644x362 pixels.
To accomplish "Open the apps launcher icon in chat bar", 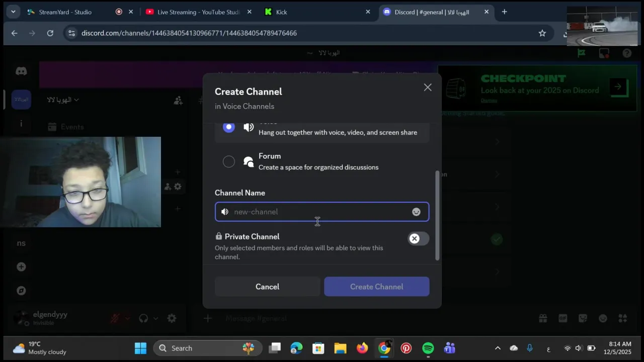I will [623, 318].
